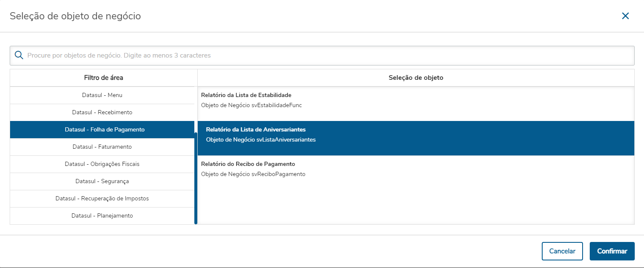The width and height of the screenshot is (644, 268).
Task: Click the Seleção de objeto de negócio title
Action: coord(75,16)
